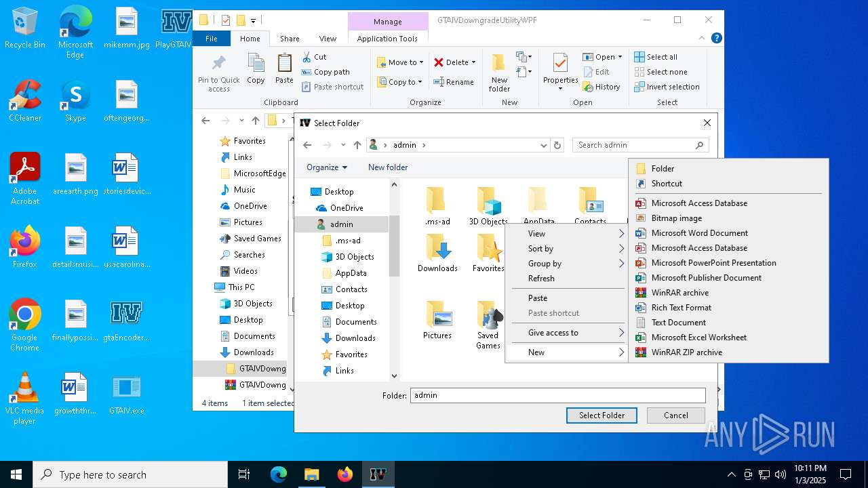Click the Windows Start button

pyautogui.click(x=16, y=474)
